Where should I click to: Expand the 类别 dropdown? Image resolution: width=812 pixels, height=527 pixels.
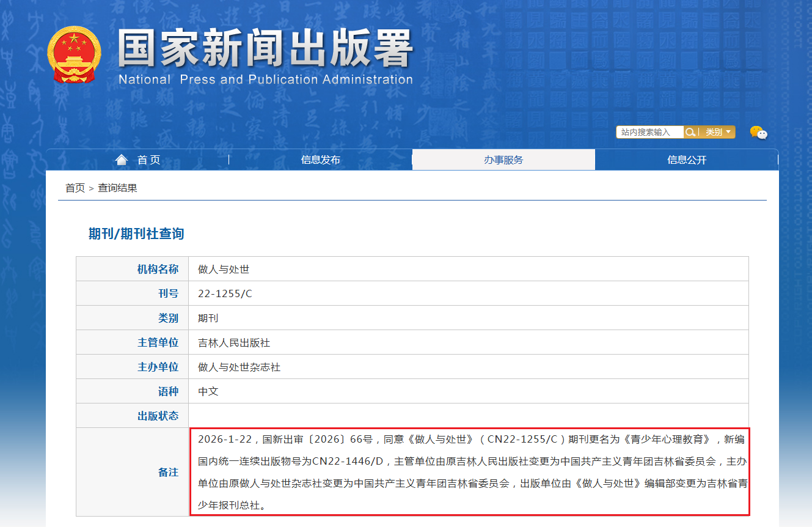click(718, 132)
